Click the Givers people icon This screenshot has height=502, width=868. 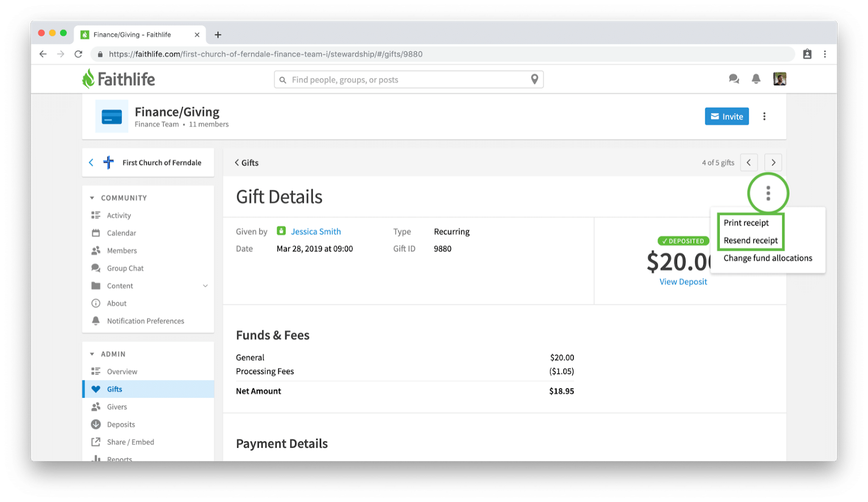96,406
